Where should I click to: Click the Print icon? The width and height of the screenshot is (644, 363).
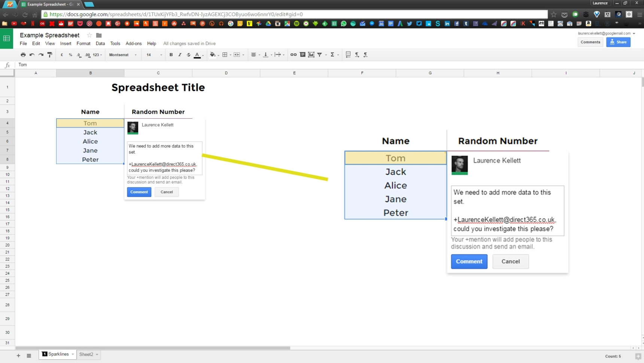click(23, 55)
